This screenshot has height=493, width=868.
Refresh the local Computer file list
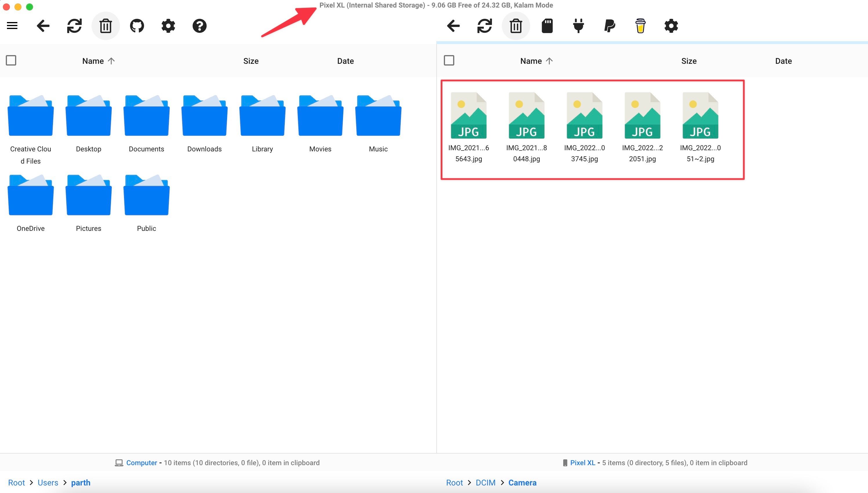point(74,26)
